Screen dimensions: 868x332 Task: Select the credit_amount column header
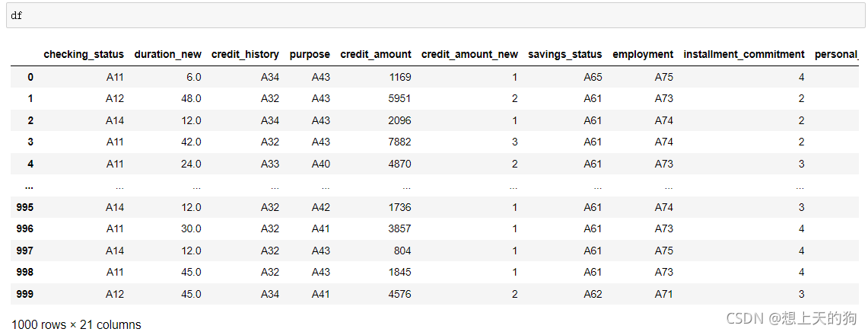pos(376,54)
